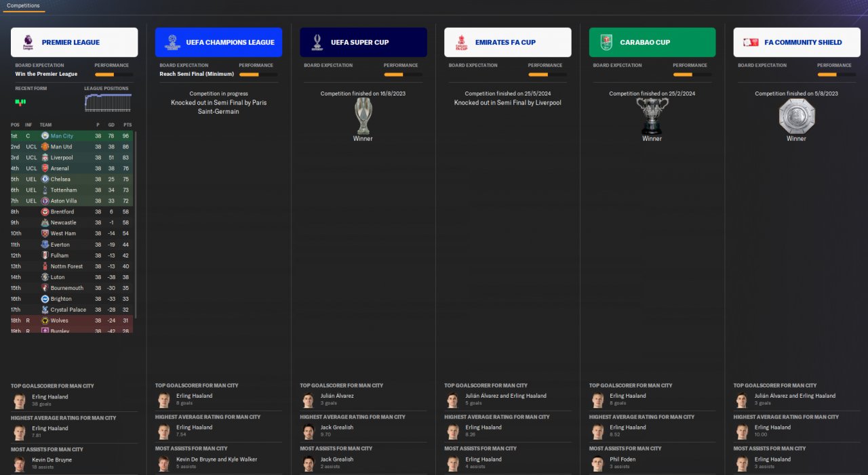Click the Carabao Cup trophy image
The height and width of the screenshot is (475, 868).
(x=652, y=116)
